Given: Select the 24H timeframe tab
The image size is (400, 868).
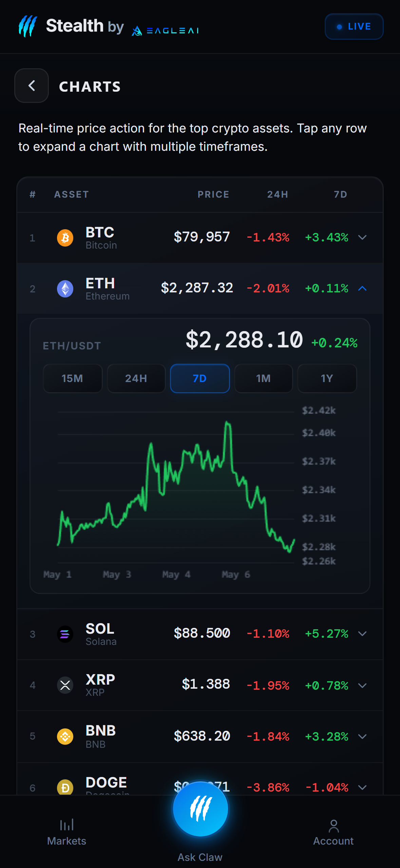Looking at the screenshot, I should [136, 378].
